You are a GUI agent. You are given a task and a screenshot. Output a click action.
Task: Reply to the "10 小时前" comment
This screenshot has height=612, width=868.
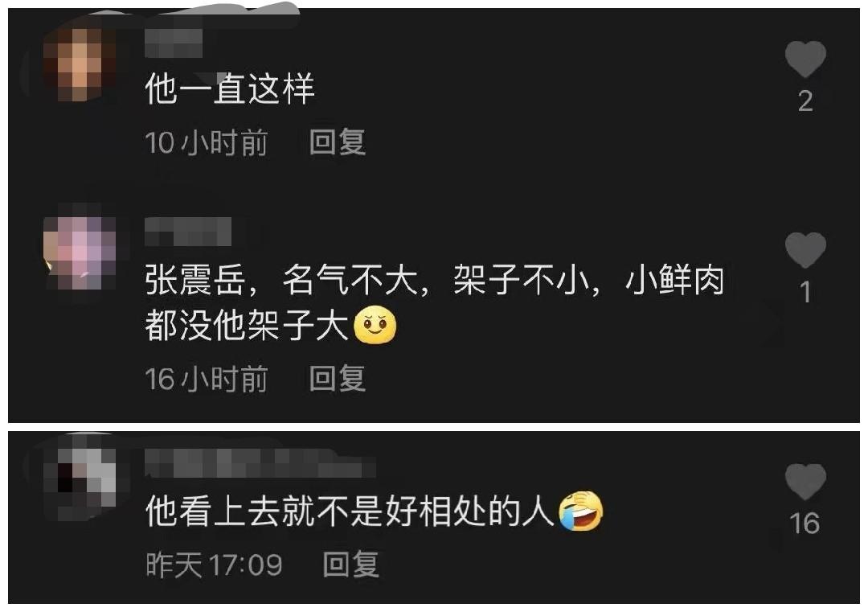337,142
